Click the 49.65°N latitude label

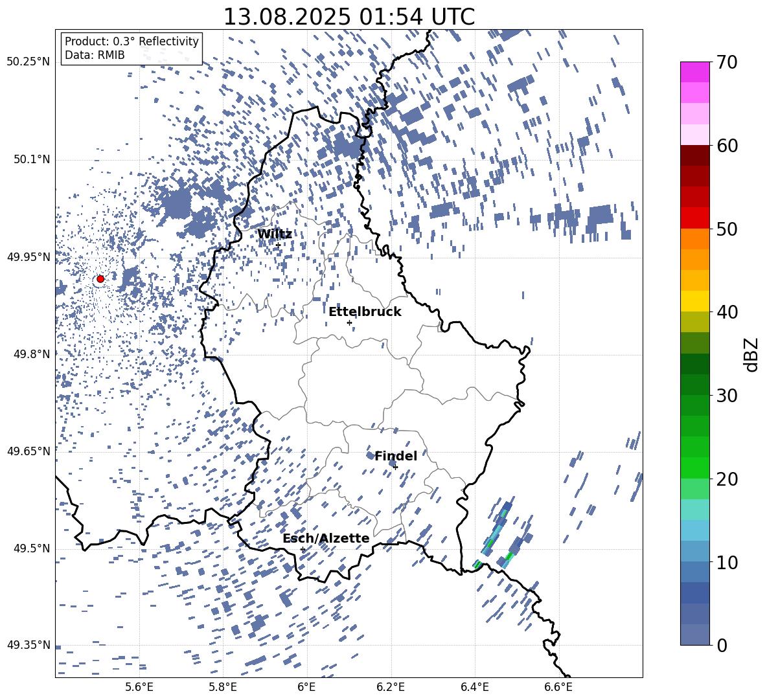(29, 451)
